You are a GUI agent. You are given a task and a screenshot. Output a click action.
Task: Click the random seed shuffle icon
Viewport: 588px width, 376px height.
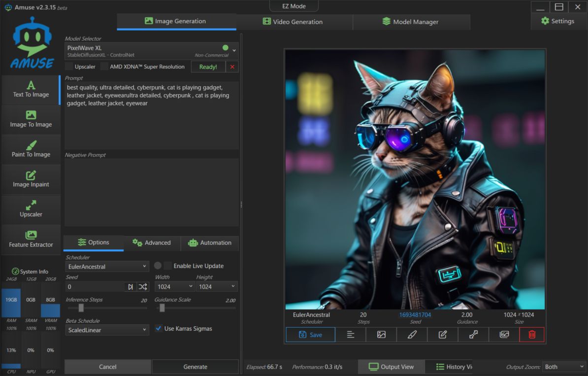point(143,286)
